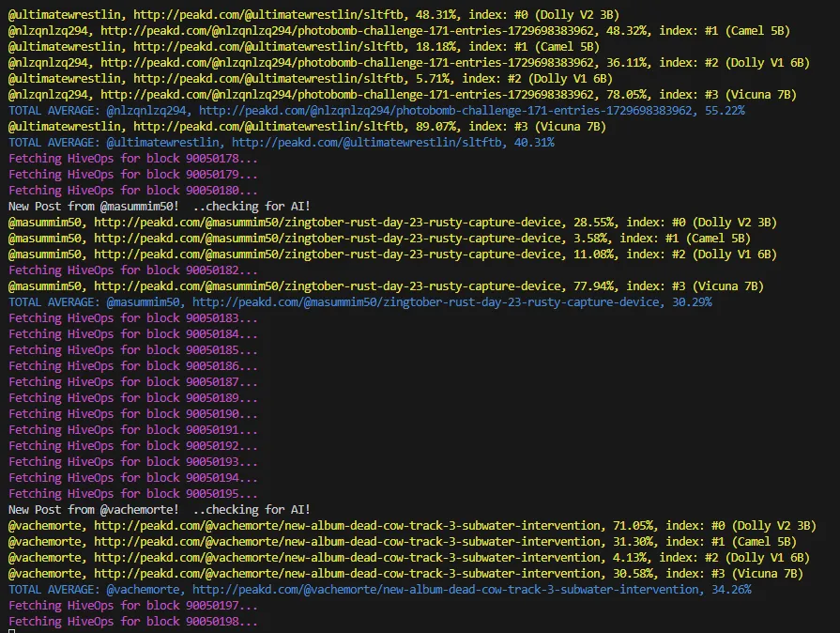Click 'Fetching HiveOps for block 90050198...'
This screenshot has height=633, width=840.
133,622
